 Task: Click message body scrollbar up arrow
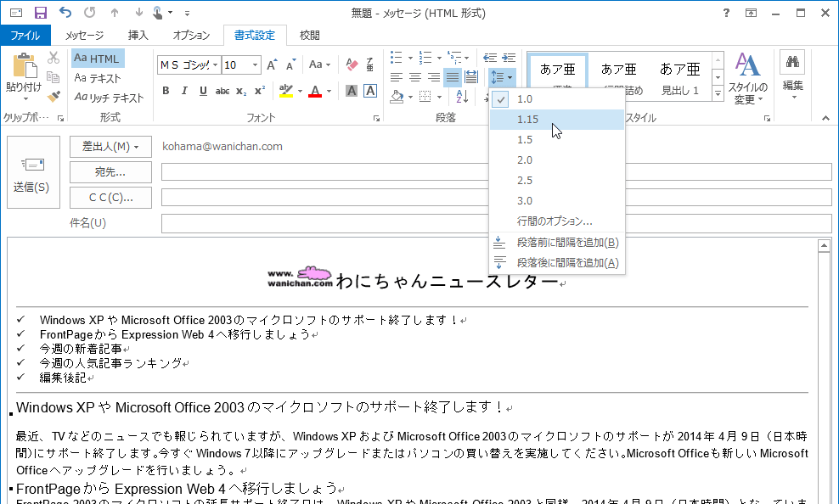pos(824,246)
